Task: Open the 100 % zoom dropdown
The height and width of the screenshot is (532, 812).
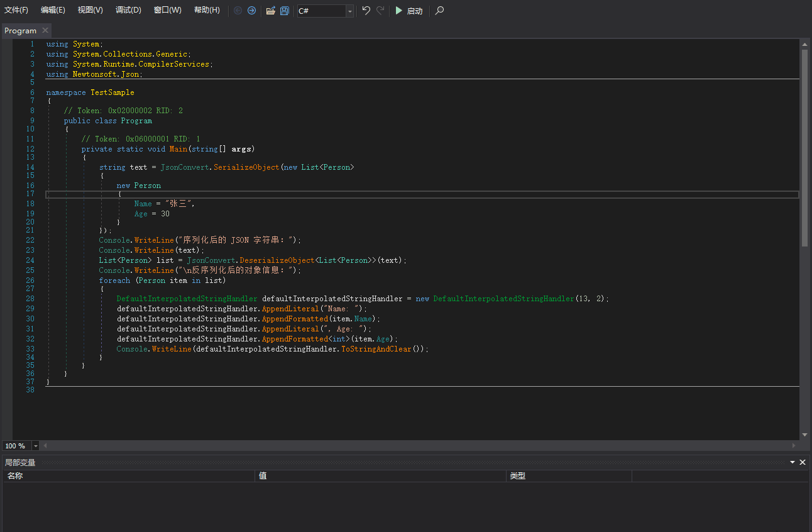Action: [35, 446]
